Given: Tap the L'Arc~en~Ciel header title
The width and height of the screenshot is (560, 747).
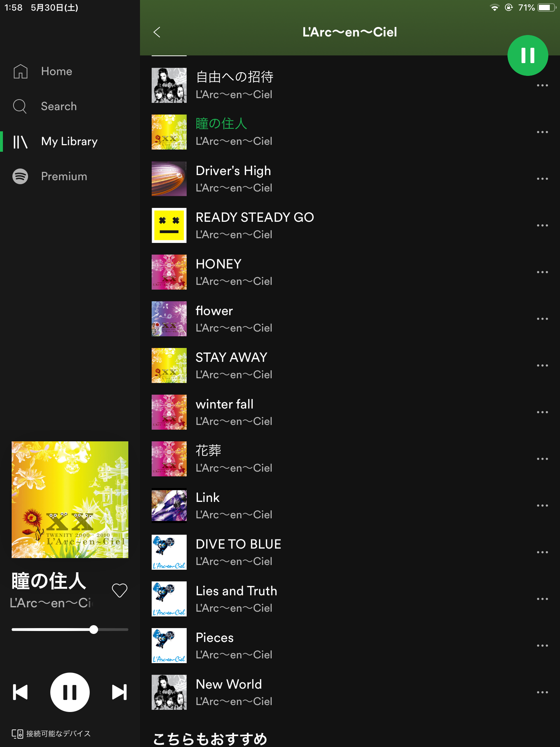Looking at the screenshot, I should click(x=350, y=32).
